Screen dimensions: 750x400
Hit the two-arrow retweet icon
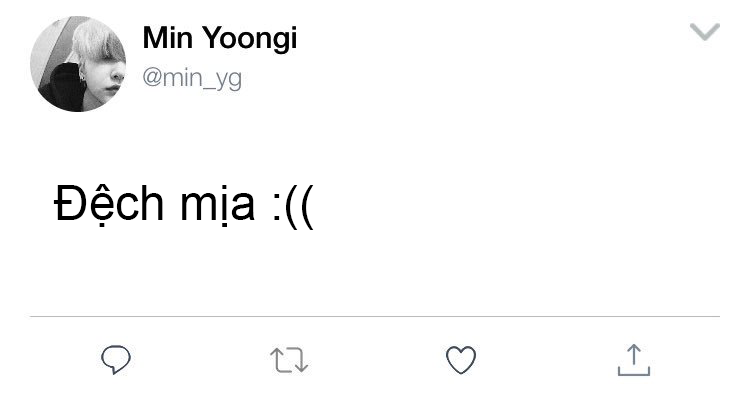click(291, 360)
